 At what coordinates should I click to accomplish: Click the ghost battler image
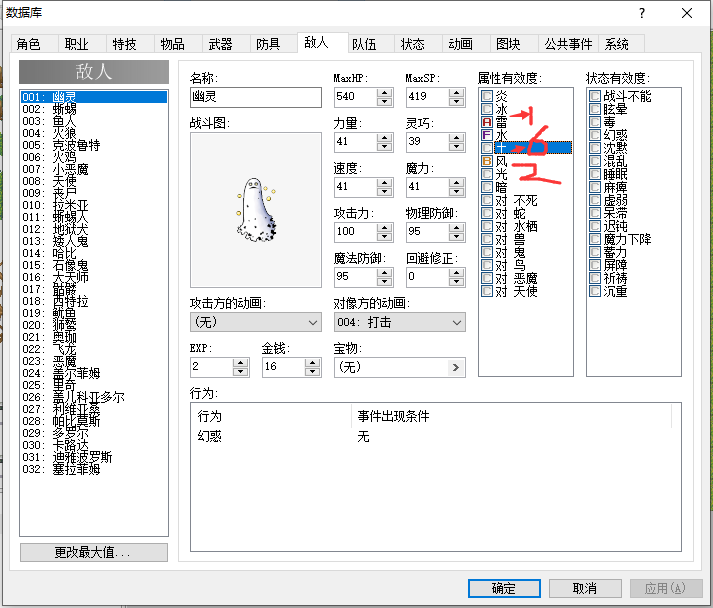pyautogui.click(x=256, y=210)
